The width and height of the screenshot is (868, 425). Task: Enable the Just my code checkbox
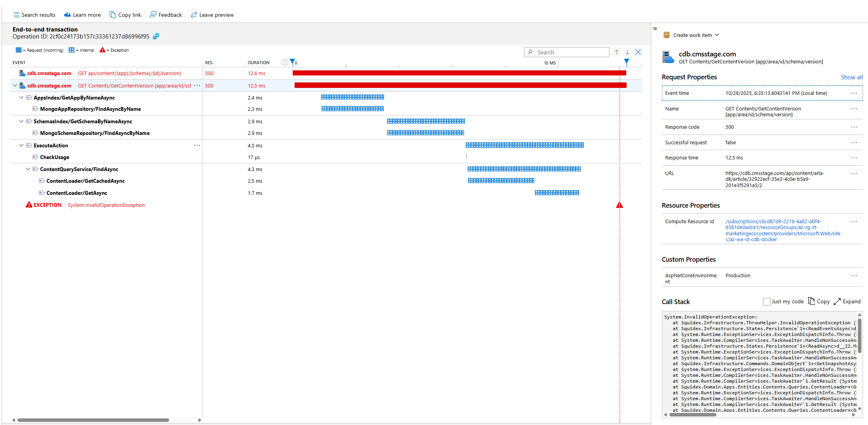coord(767,302)
